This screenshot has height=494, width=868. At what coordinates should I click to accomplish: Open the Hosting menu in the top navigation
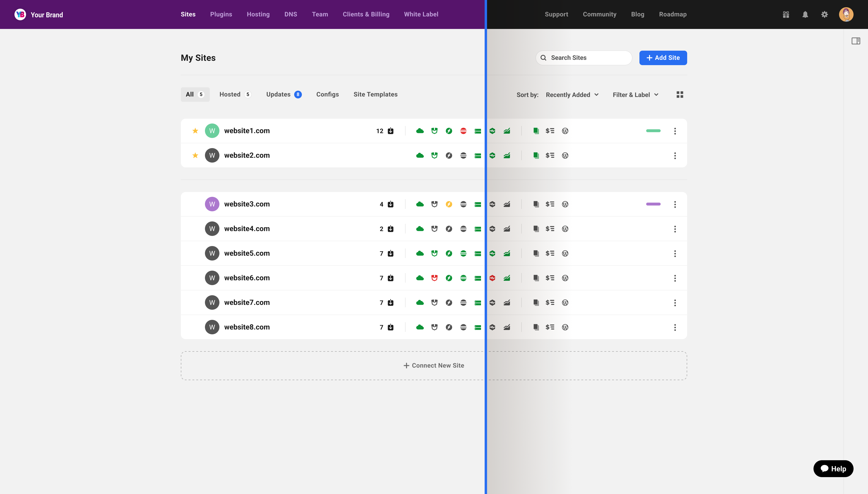258,14
